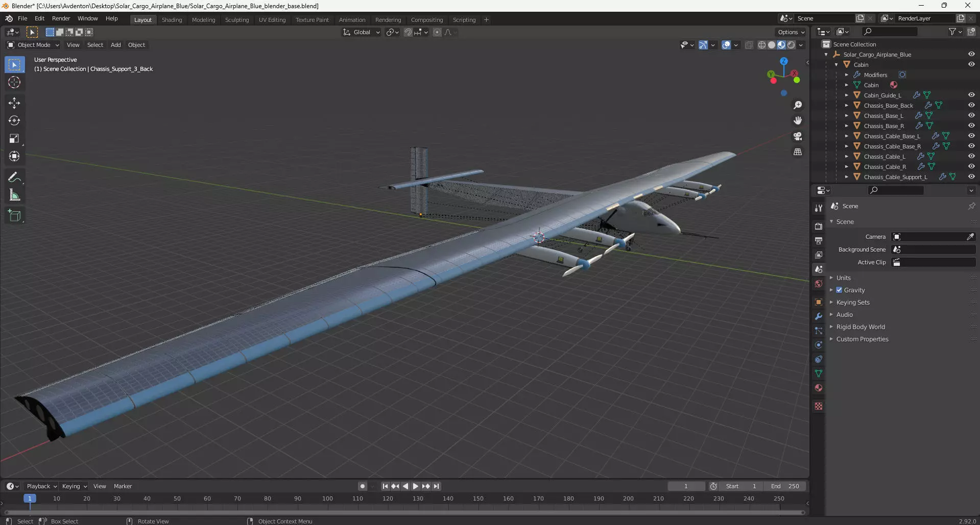Open Modifier properties tab

[x=819, y=316]
